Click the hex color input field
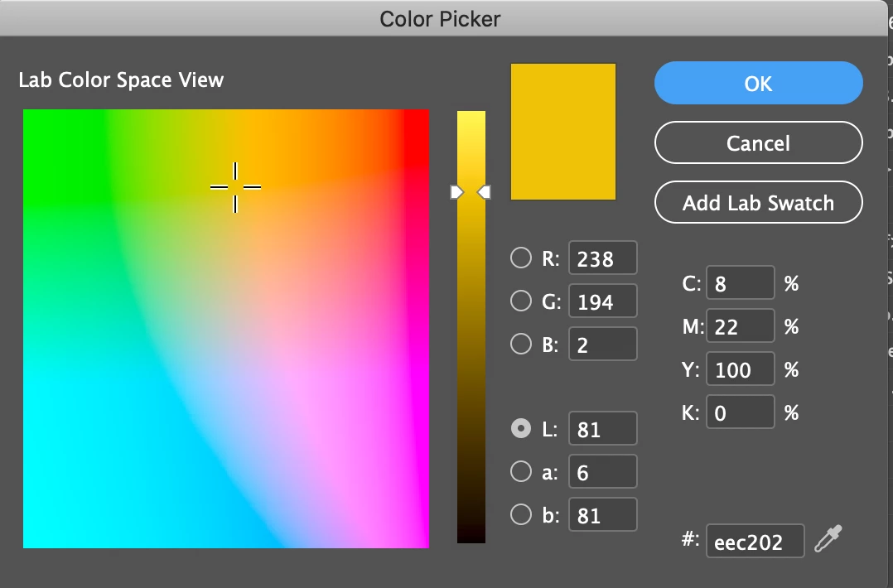The height and width of the screenshot is (588, 893). coord(755,542)
